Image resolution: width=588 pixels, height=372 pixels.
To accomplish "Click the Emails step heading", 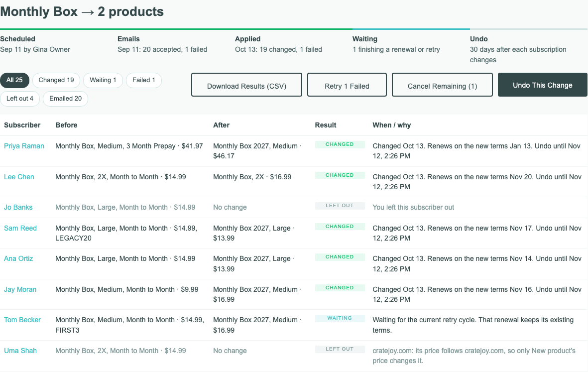I will pyautogui.click(x=128, y=39).
